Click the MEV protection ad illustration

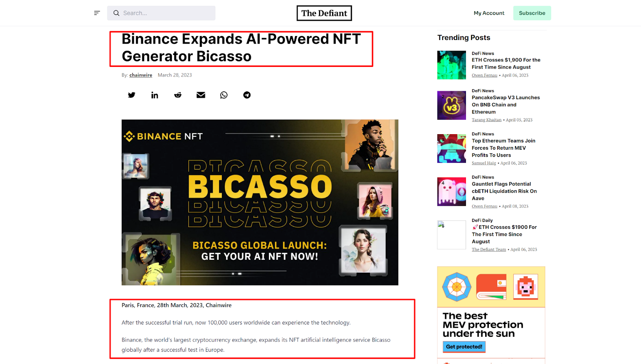click(491, 287)
